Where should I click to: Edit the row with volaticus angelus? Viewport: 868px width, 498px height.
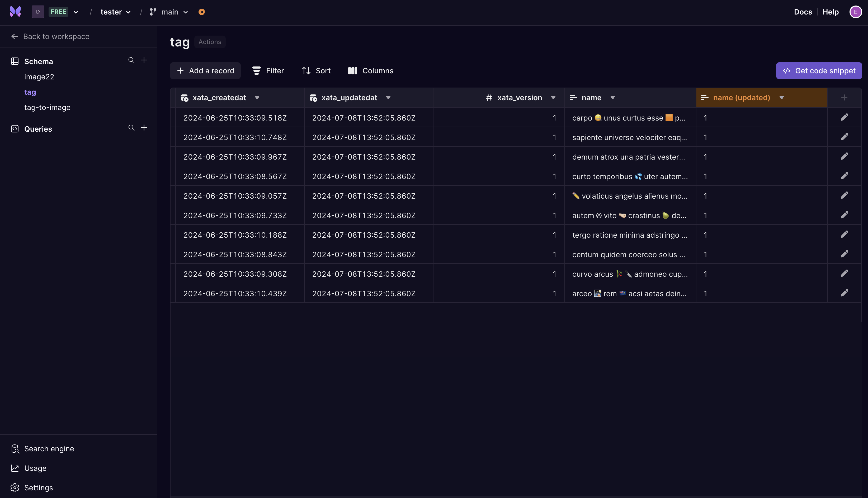click(845, 195)
